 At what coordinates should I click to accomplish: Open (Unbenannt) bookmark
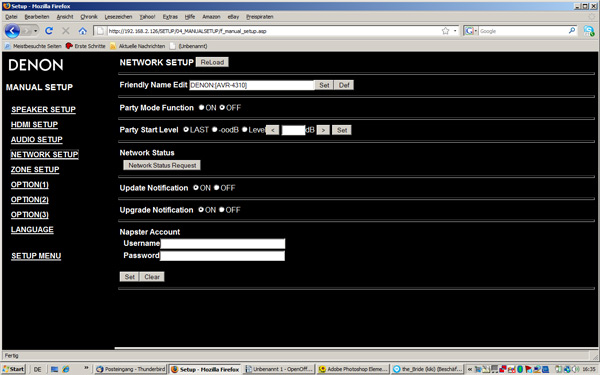[189, 46]
